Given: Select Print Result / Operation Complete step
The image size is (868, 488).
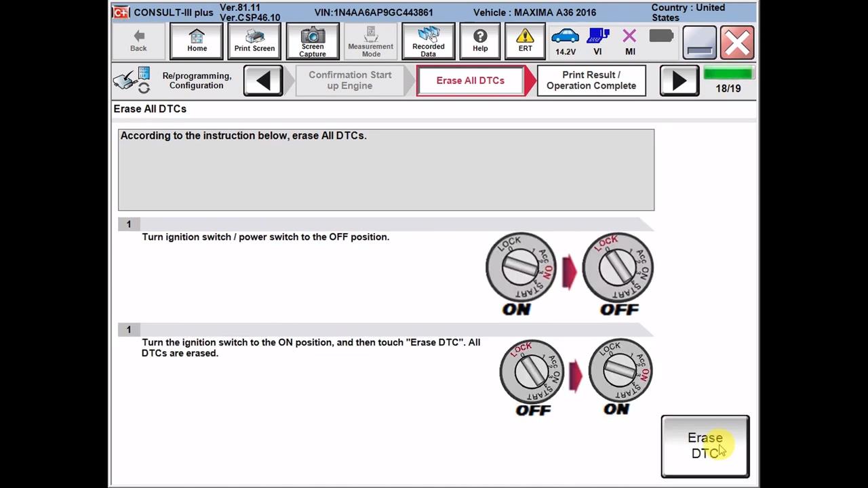Looking at the screenshot, I should click(x=591, y=81).
